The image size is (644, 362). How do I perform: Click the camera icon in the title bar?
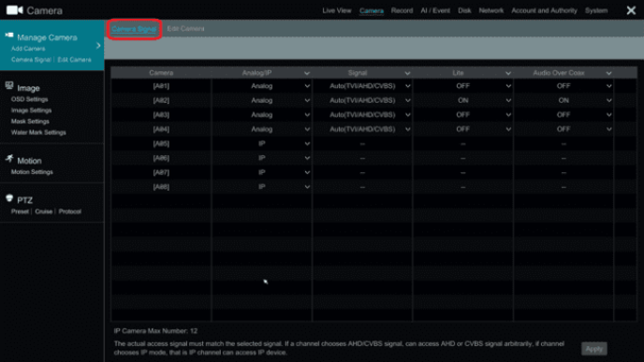tap(14, 10)
